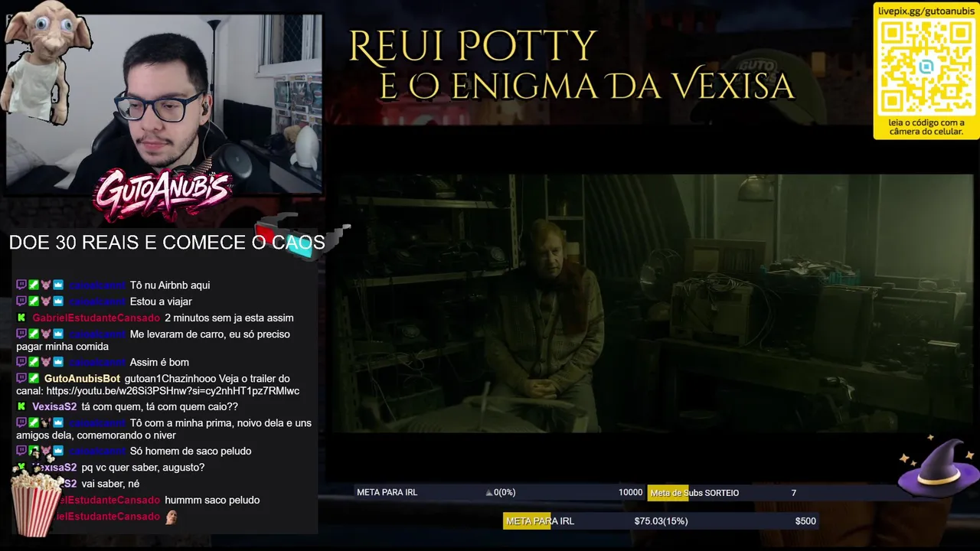
Task: Click message 'Só homem de saco peludo'
Action: [191, 451]
